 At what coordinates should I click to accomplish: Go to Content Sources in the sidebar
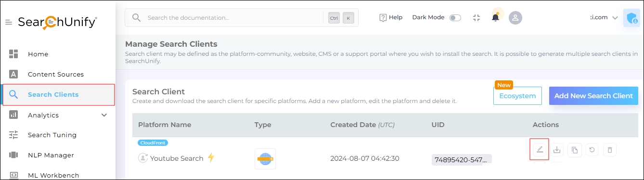56,74
